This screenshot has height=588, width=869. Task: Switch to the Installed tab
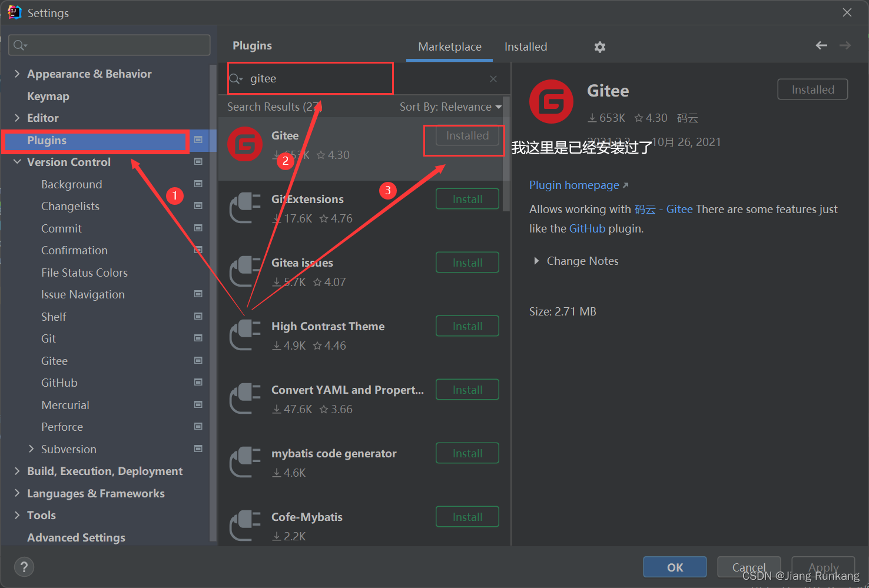pos(526,46)
